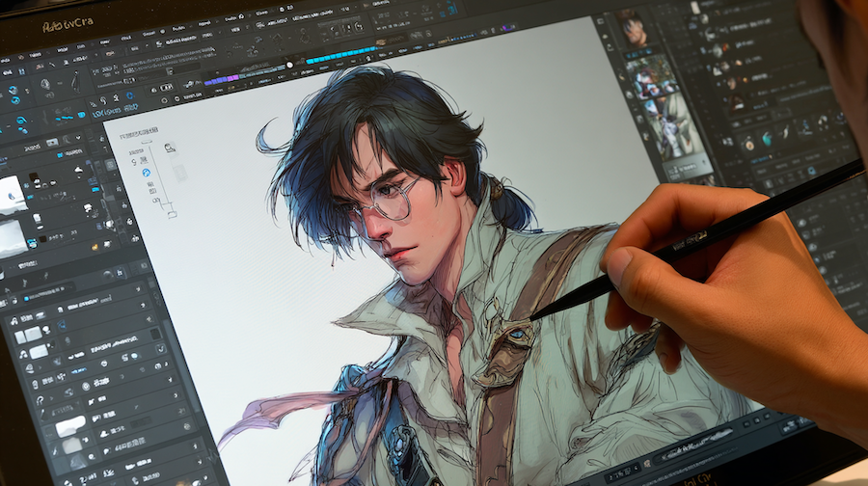Click the white knob on the top slider
The image size is (868, 486).
[x=288, y=66]
